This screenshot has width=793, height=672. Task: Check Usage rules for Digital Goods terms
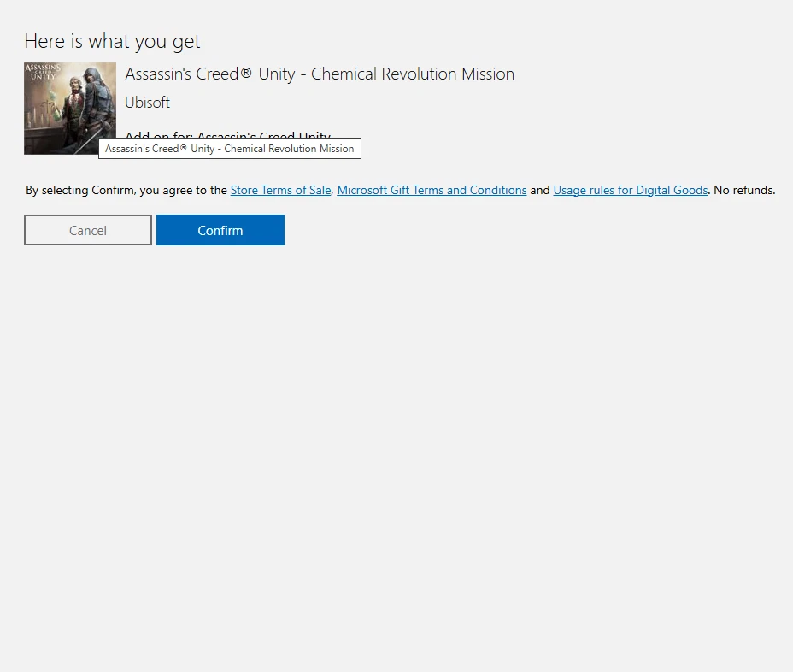point(630,190)
